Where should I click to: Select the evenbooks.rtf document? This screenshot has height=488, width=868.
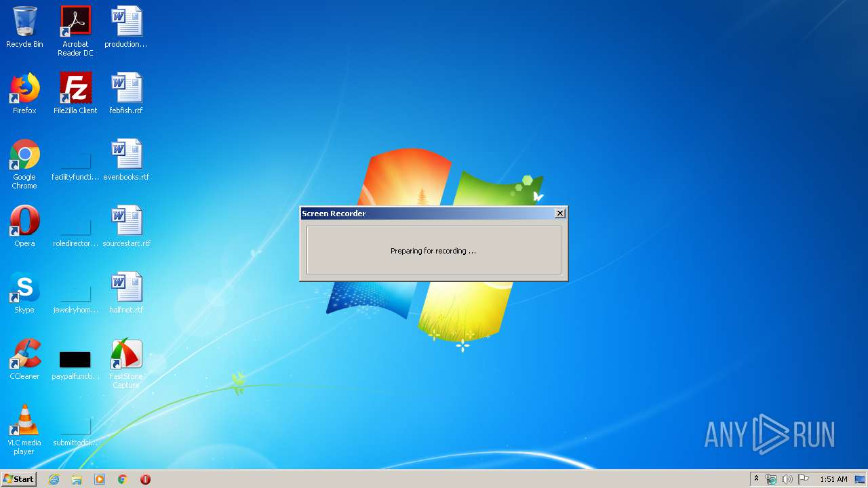[126, 160]
